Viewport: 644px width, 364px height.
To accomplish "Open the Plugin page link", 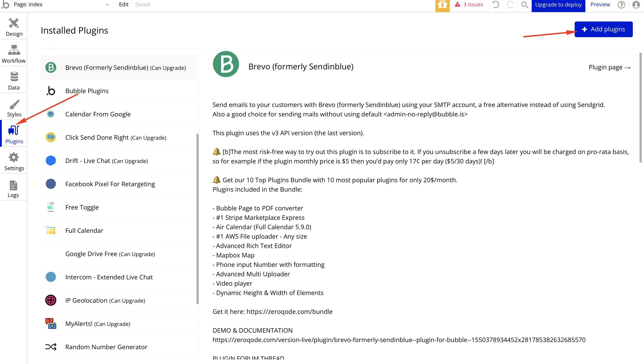I will (x=609, y=67).
